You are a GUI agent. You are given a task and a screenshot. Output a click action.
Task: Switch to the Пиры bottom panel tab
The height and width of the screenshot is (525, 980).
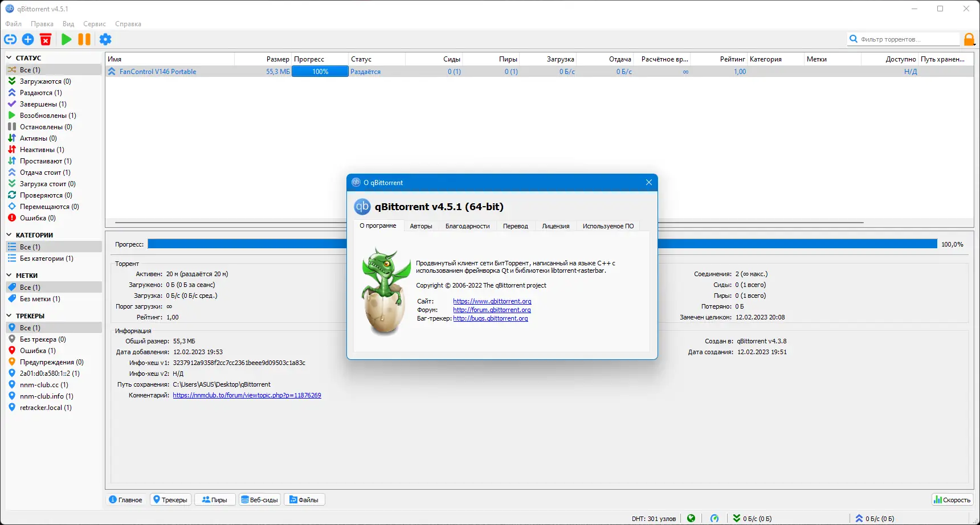[215, 500]
